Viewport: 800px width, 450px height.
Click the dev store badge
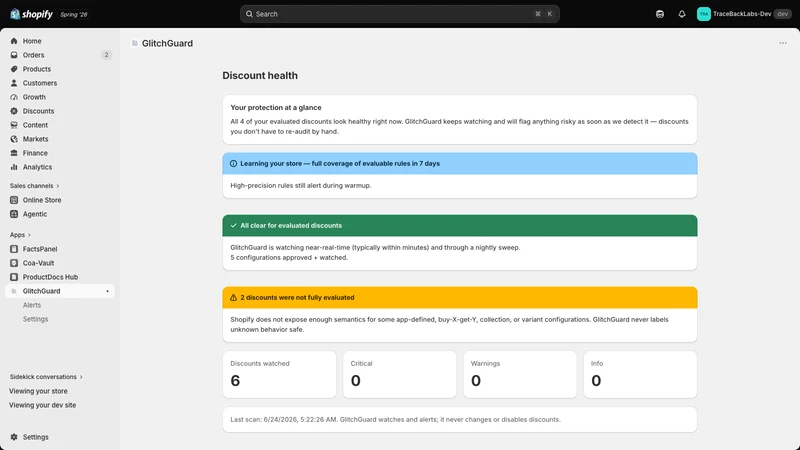click(x=782, y=14)
